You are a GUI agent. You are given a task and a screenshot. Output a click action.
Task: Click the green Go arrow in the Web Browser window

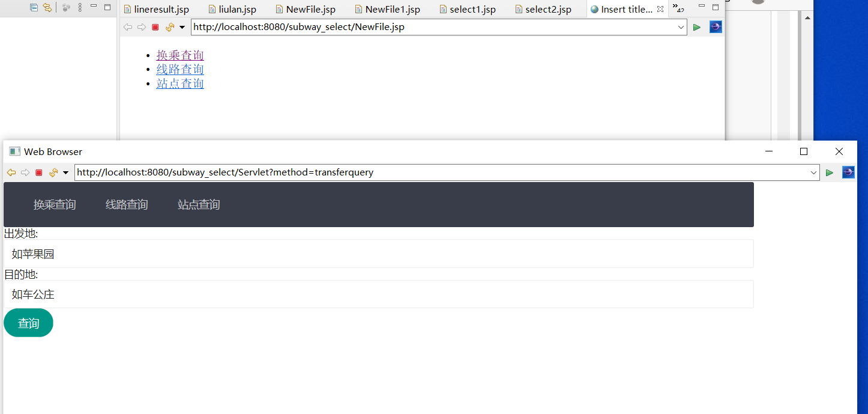click(x=830, y=172)
